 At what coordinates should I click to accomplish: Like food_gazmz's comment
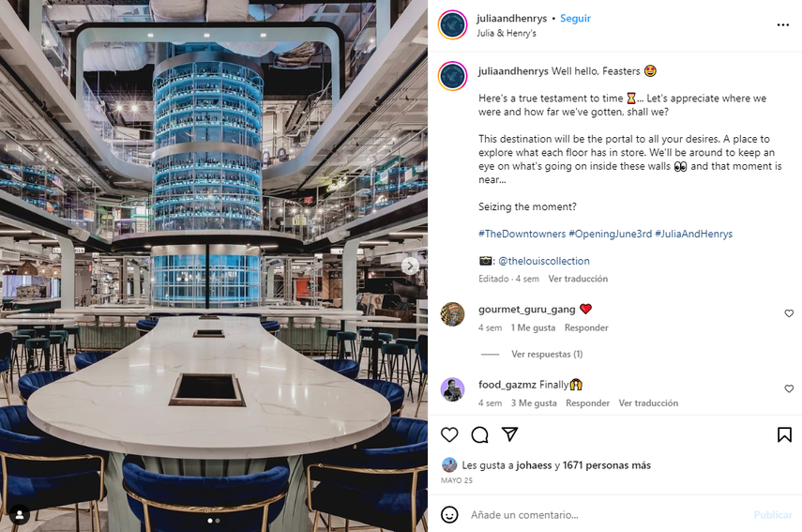tap(789, 388)
